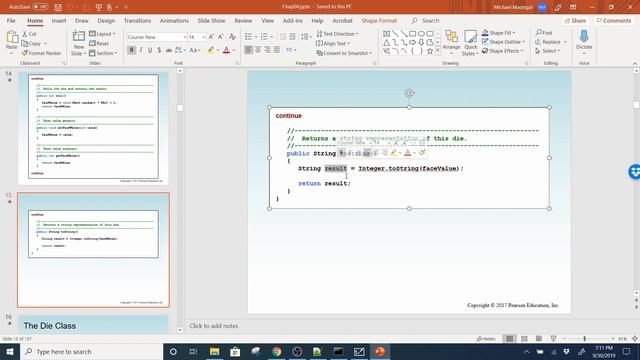Open the Comments button
Image resolution: width=640 pixels, height=360 pixels.
(x=614, y=21)
